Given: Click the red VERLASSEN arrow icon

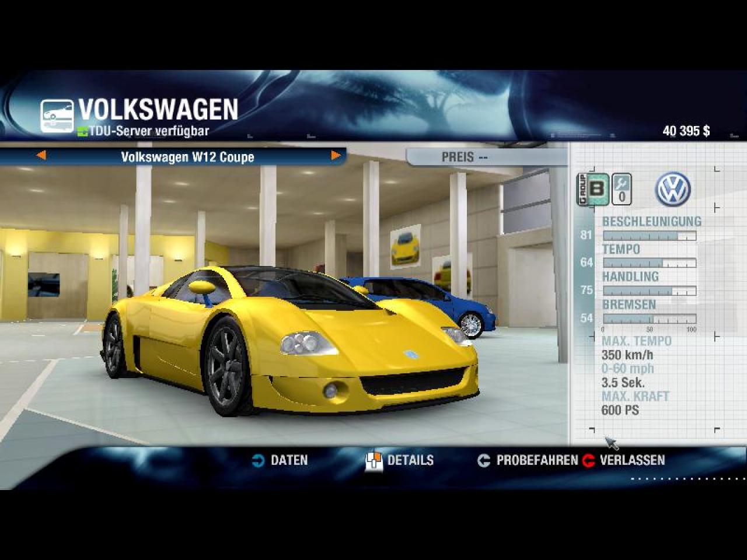Looking at the screenshot, I should [x=588, y=461].
